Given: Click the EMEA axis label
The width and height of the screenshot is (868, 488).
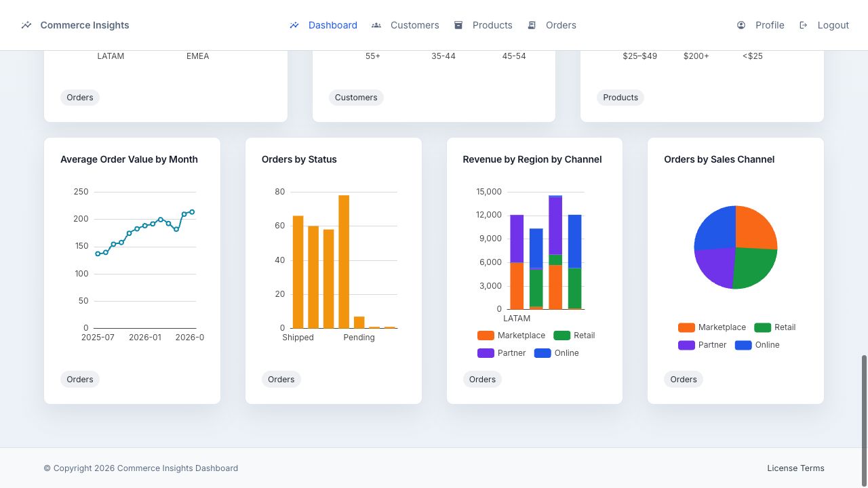Looking at the screenshot, I should point(198,56).
